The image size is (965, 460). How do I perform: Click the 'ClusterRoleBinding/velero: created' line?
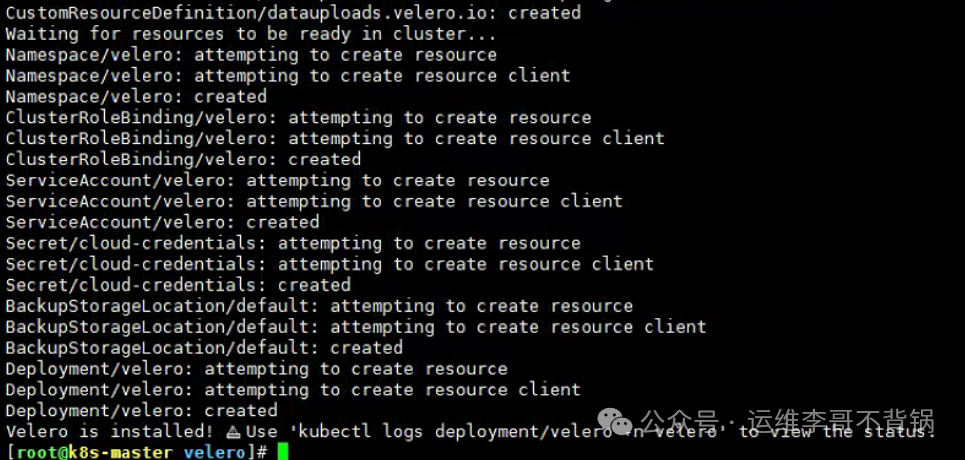tap(183, 159)
